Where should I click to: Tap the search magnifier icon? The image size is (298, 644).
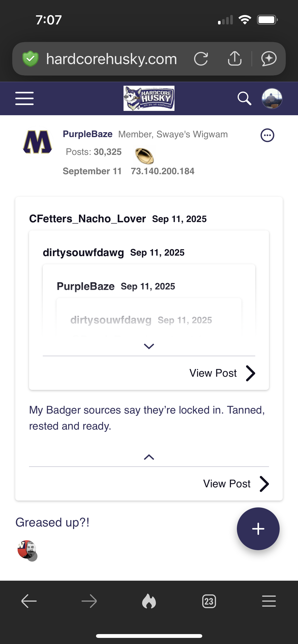[244, 98]
